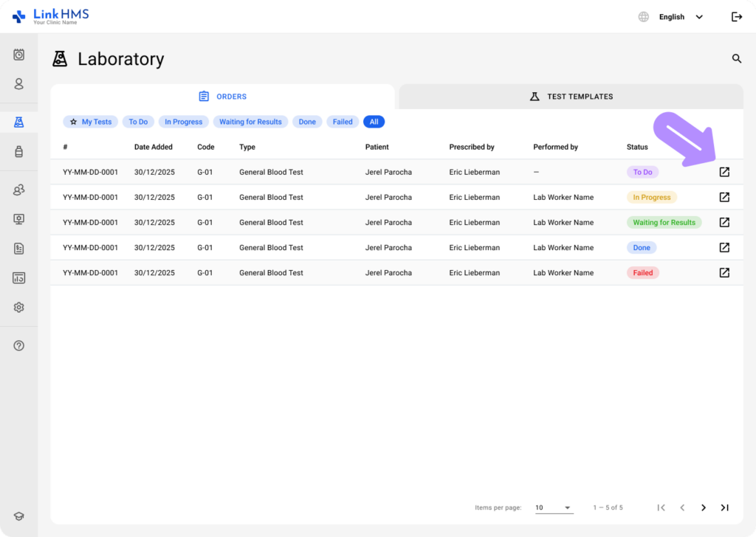
Task: Go to the next page of results
Action: coord(703,507)
